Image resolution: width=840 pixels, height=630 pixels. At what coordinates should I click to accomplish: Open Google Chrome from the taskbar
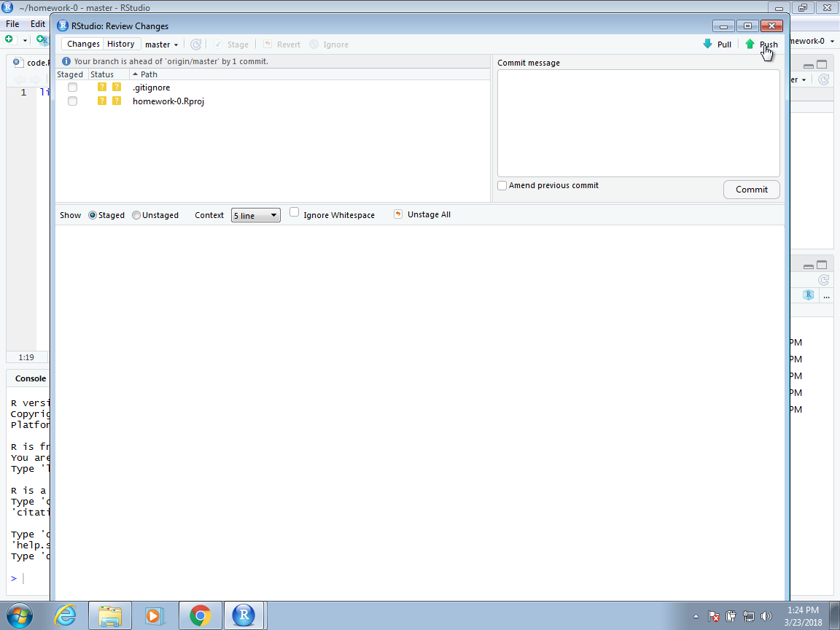point(200,615)
